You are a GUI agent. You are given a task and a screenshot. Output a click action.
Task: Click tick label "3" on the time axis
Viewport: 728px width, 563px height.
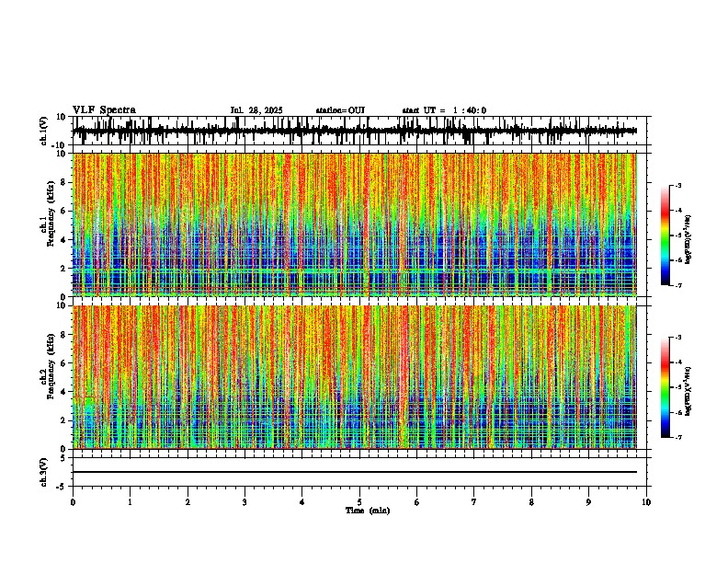point(245,502)
